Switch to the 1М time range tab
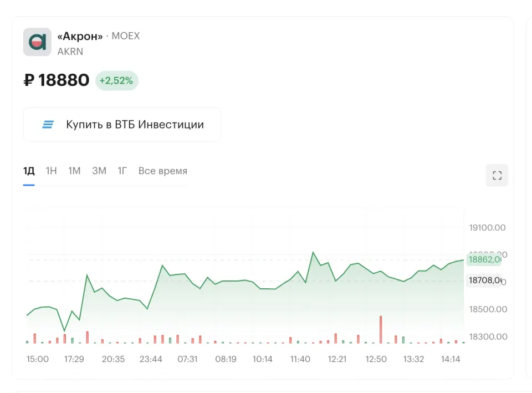Viewport: 532px width, 393px height. [x=74, y=171]
